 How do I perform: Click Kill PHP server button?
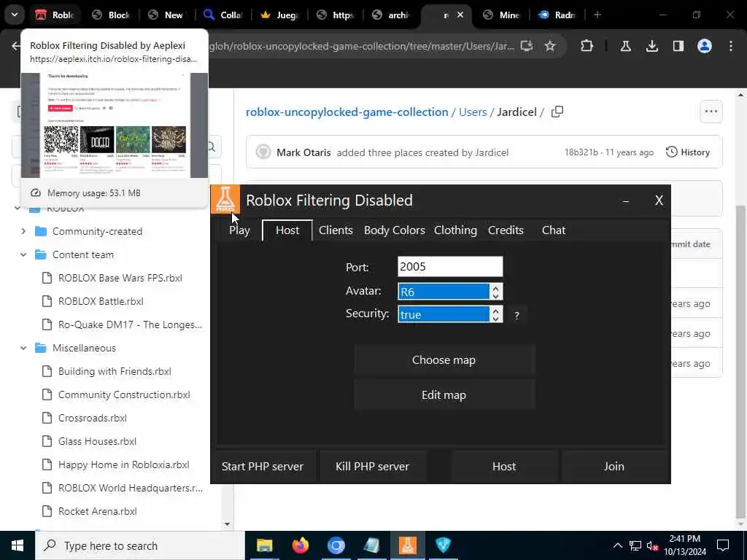pos(373,466)
